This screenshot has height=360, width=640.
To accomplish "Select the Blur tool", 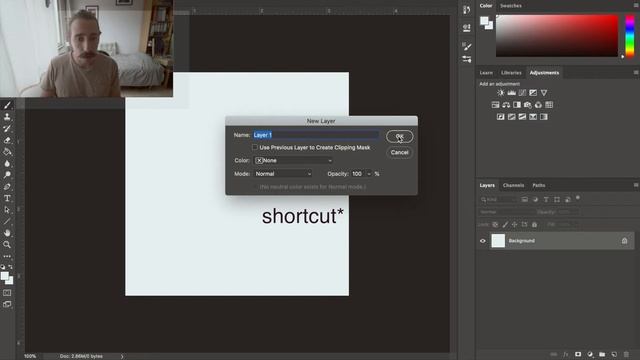I will (x=7, y=163).
